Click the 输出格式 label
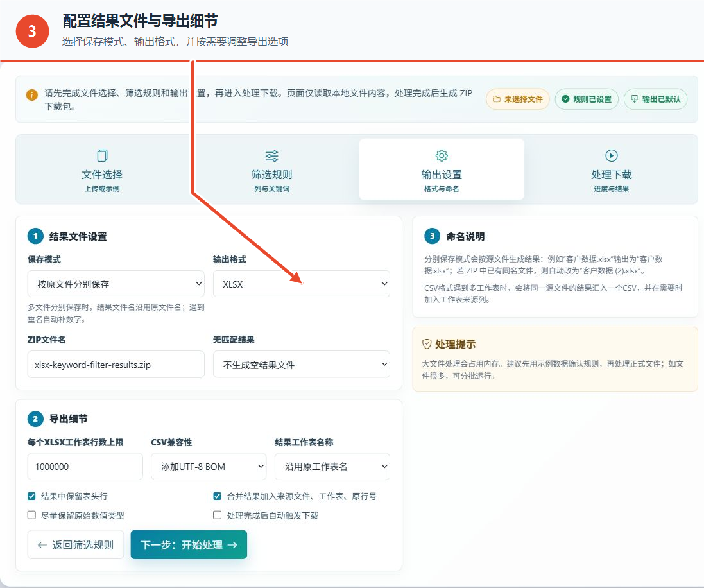Screen dimensions: 704x588 [230, 259]
